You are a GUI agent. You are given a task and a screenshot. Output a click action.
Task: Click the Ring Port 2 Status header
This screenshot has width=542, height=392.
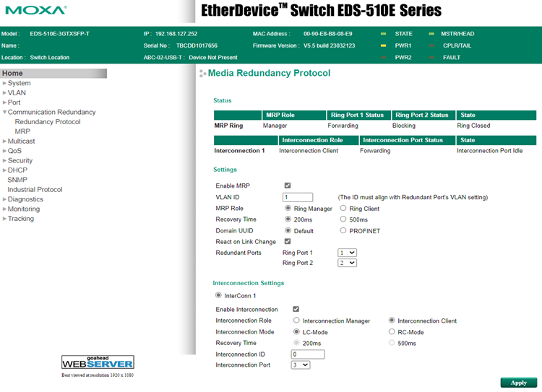pyautogui.click(x=423, y=115)
